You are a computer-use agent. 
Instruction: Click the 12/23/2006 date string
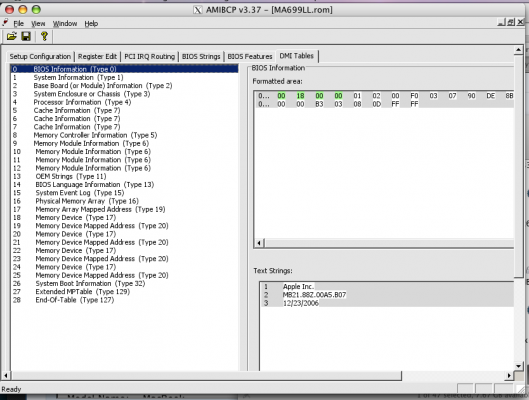click(x=301, y=303)
